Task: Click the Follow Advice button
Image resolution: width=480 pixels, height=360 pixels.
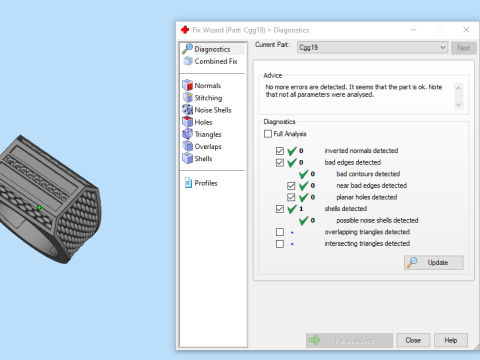Action: click(x=349, y=340)
